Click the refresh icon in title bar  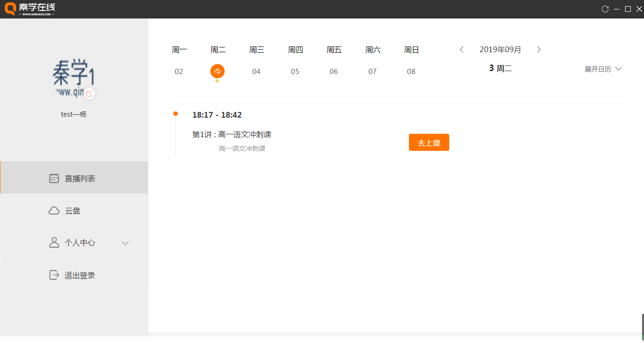coord(605,9)
